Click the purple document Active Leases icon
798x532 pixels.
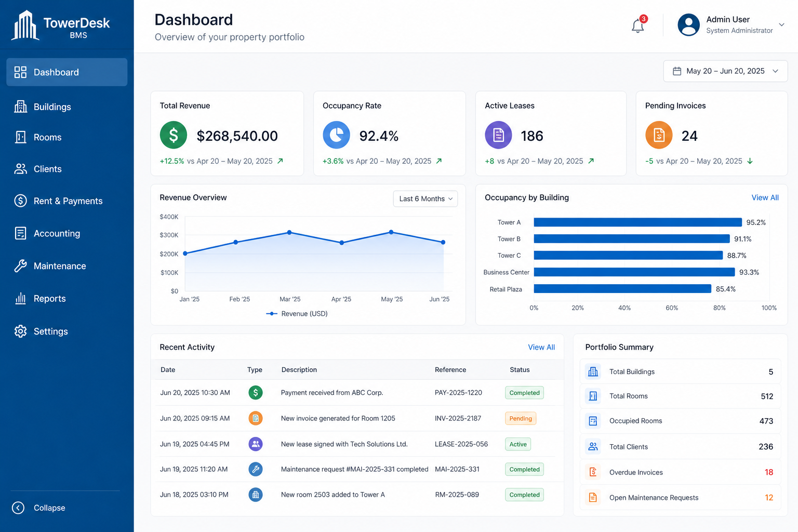click(x=499, y=135)
